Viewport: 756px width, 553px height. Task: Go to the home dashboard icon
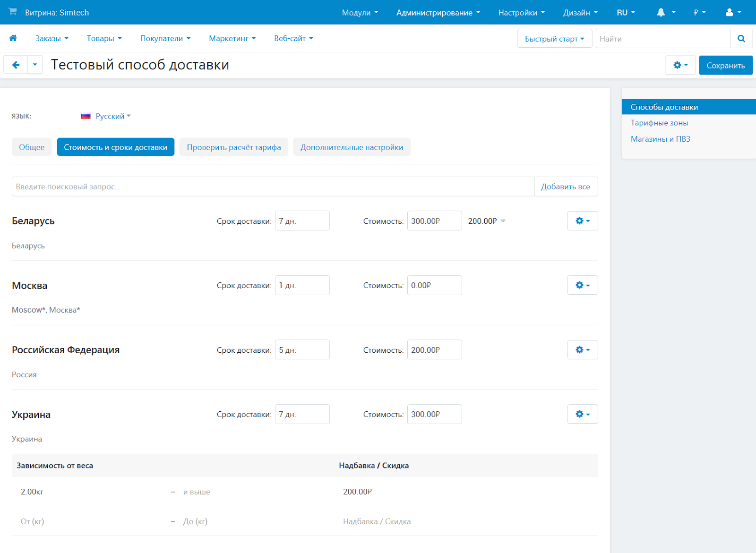tap(13, 38)
